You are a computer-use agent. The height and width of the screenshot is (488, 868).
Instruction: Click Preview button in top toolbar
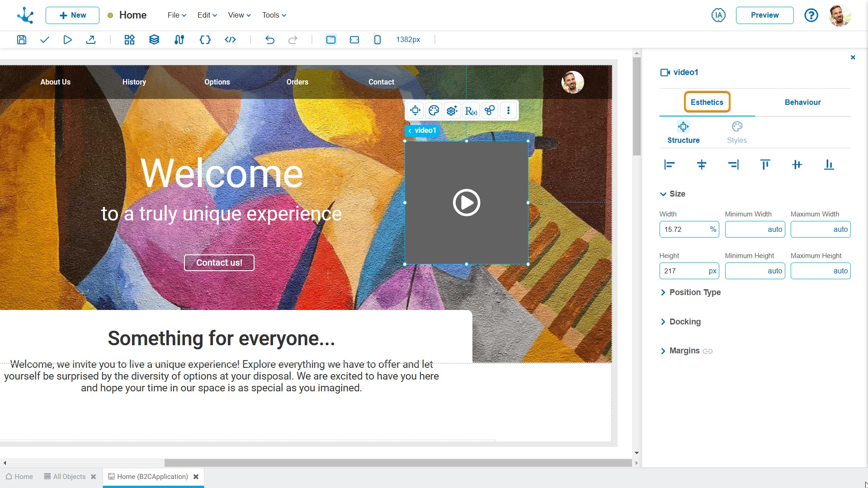point(765,14)
